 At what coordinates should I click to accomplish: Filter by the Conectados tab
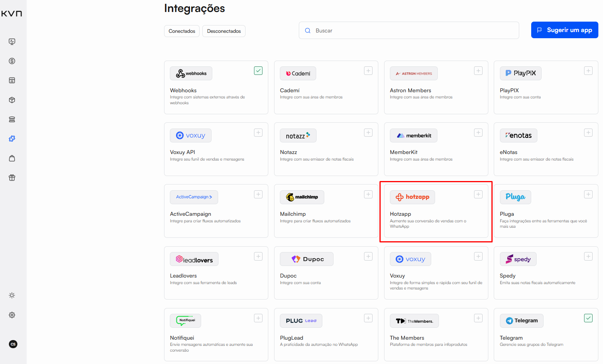182,31
